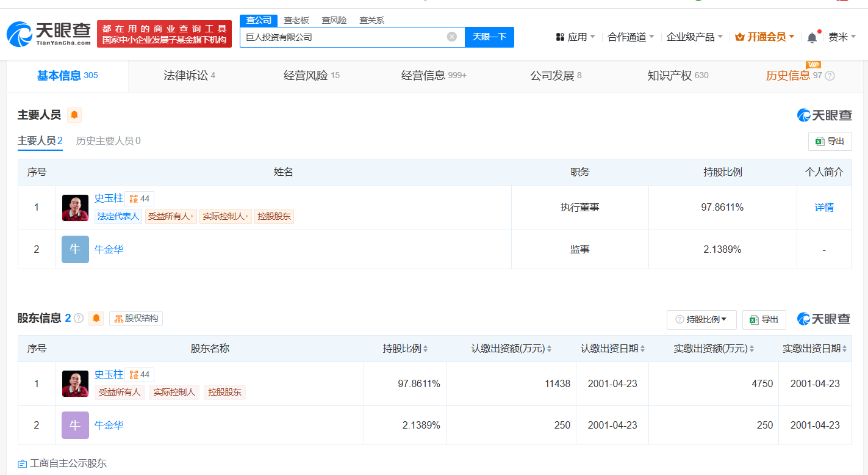Click the 股东信息 monitoring bell icon
Viewport: 868px width, 475px height.
click(96, 318)
